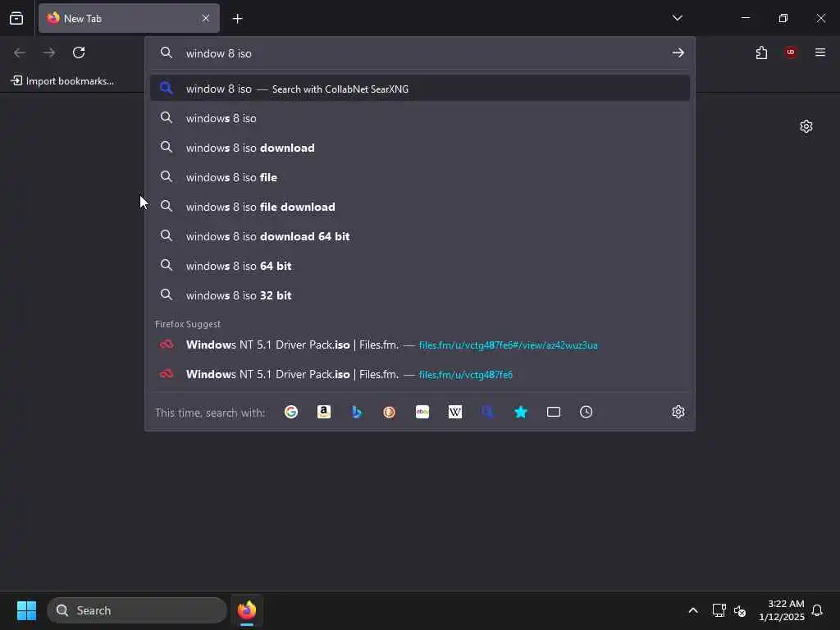Expand the list all tabs chevron
The height and width of the screenshot is (630, 840).
(x=677, y=18)
